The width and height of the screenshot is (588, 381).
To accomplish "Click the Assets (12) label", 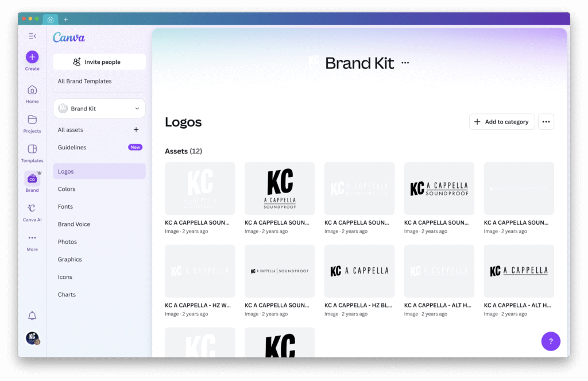I will [183, 151].
